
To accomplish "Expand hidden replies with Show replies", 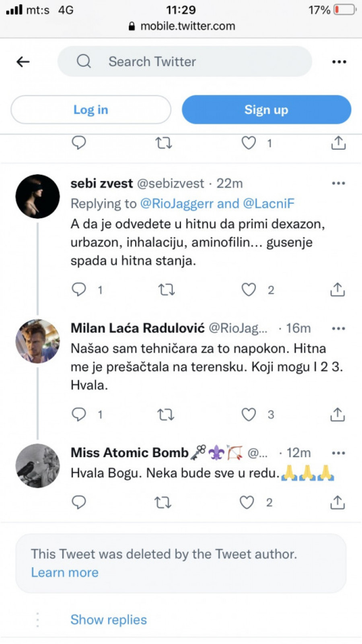I will pos(109,619).
